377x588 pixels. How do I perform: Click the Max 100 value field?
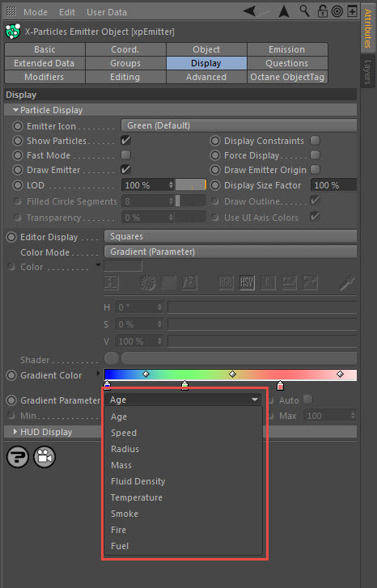[x=330, y=416]
